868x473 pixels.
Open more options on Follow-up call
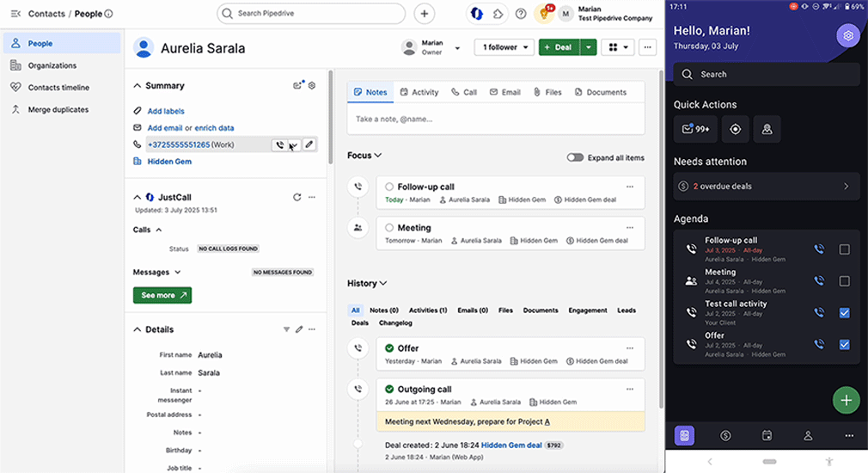[629, 187]
